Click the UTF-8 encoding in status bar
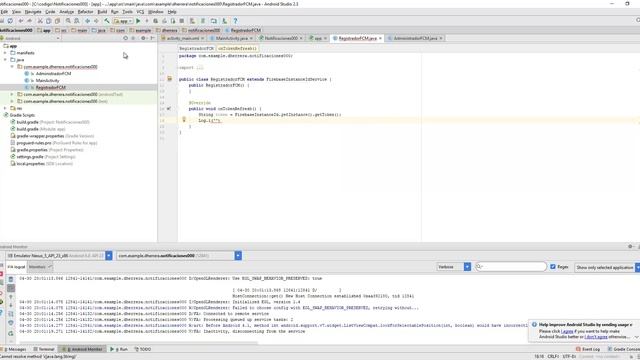This screenshot has width=640, height=360. pyautogui.click(x=569, y=356)
